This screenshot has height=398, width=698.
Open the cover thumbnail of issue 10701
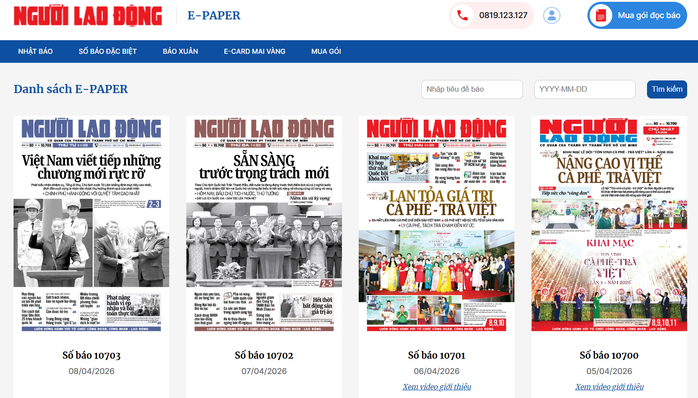click(437, 224)
